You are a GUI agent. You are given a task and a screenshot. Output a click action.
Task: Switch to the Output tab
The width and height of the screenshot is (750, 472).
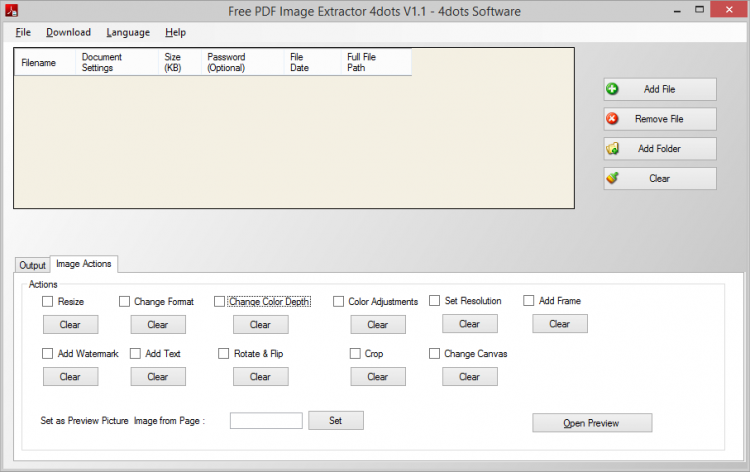[x=33, y=265]
